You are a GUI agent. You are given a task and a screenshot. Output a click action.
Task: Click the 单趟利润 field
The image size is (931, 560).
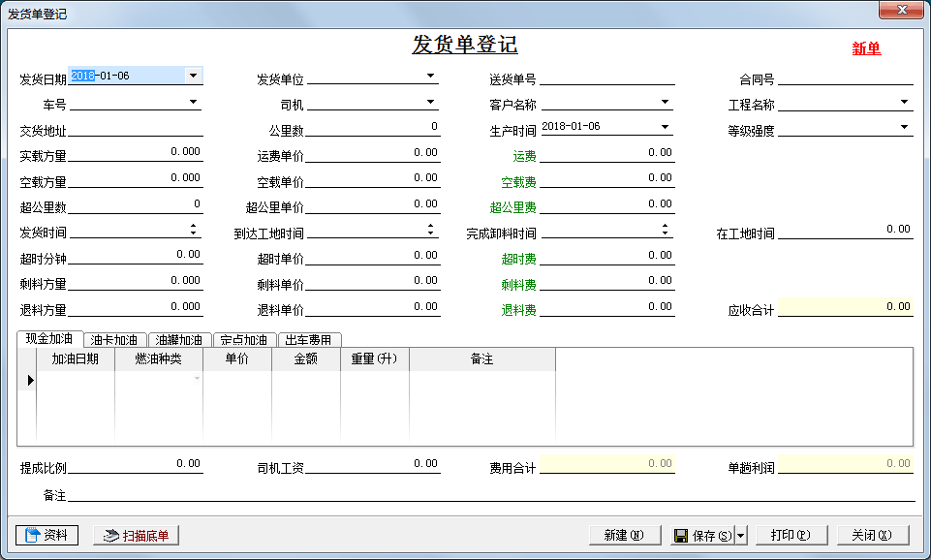pyautogui.click(x=846, y=464)
